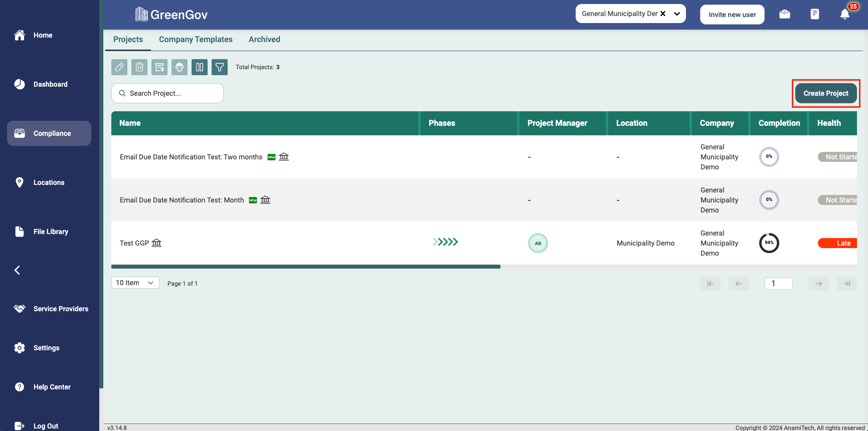Collapse the sidebar with left chevron
This screenshot has width=868, height=431.
point(17,270)
